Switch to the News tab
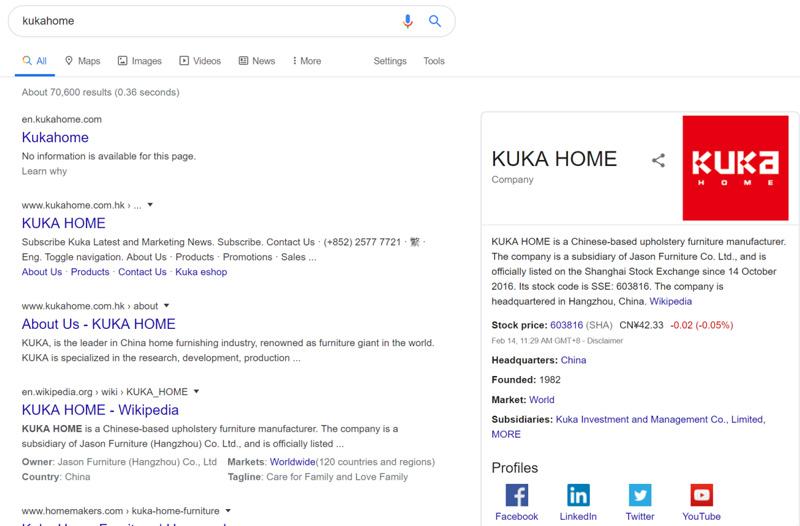The image size is (800, 526). coord(257,61)
